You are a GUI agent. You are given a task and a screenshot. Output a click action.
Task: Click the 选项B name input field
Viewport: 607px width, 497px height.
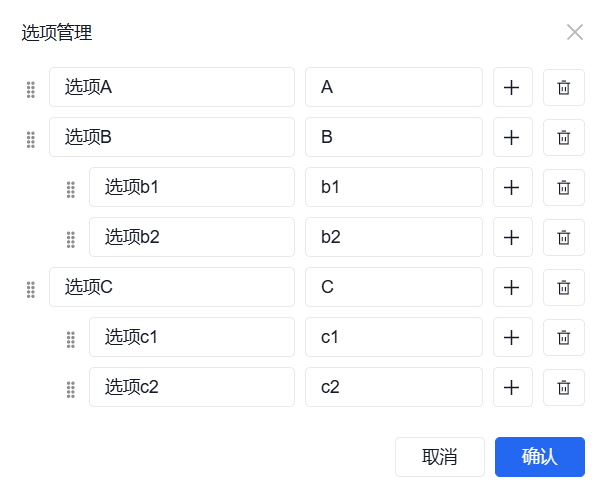pyautogui.click(x=171, y=137)
